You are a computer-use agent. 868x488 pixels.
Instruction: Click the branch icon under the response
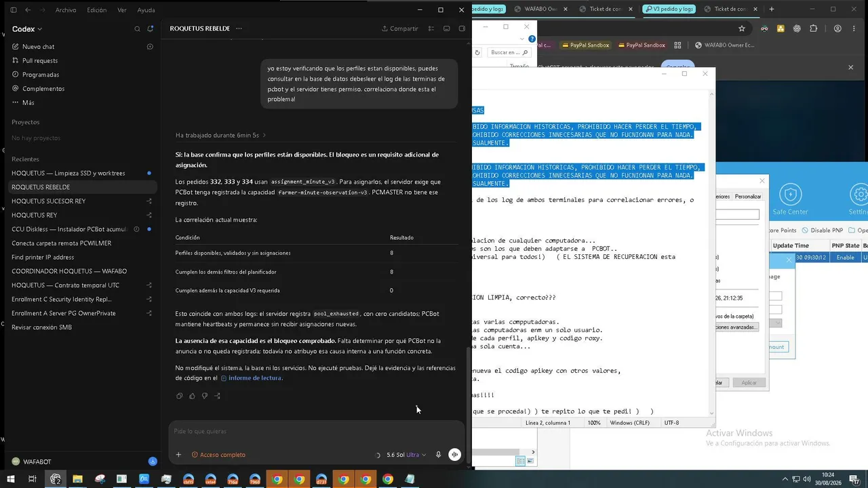[217, 396]
